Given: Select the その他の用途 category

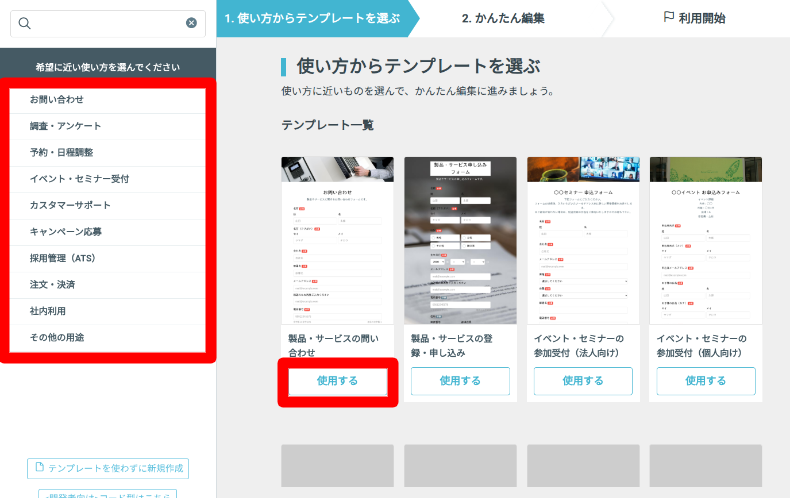Looking at the screenshot, I should click(x=108, y=338).
